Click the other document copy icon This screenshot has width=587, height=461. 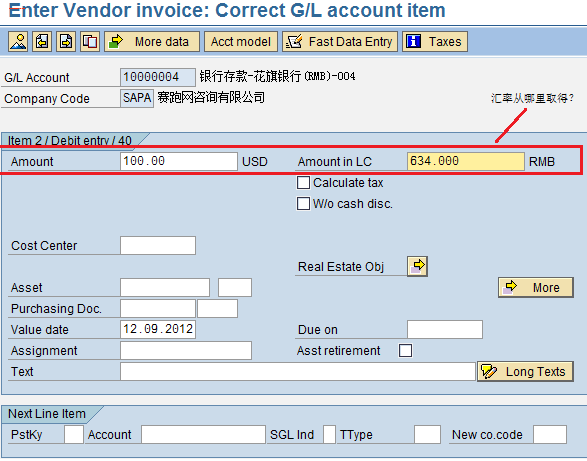[x=90, y=41]
